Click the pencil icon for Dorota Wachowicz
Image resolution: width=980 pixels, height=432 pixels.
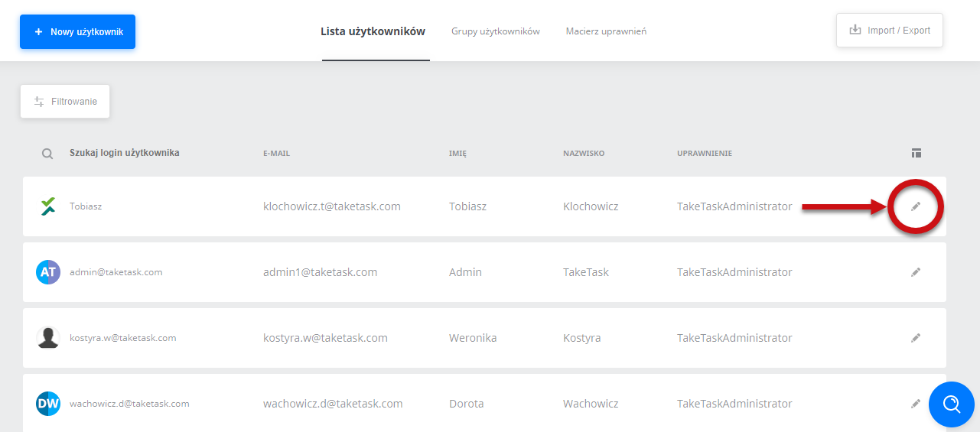[916, 404]
